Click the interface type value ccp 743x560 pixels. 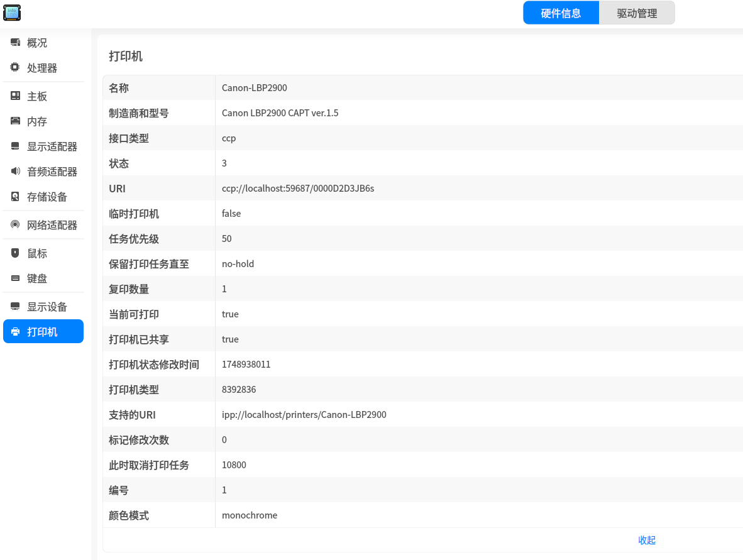point(229,138)
